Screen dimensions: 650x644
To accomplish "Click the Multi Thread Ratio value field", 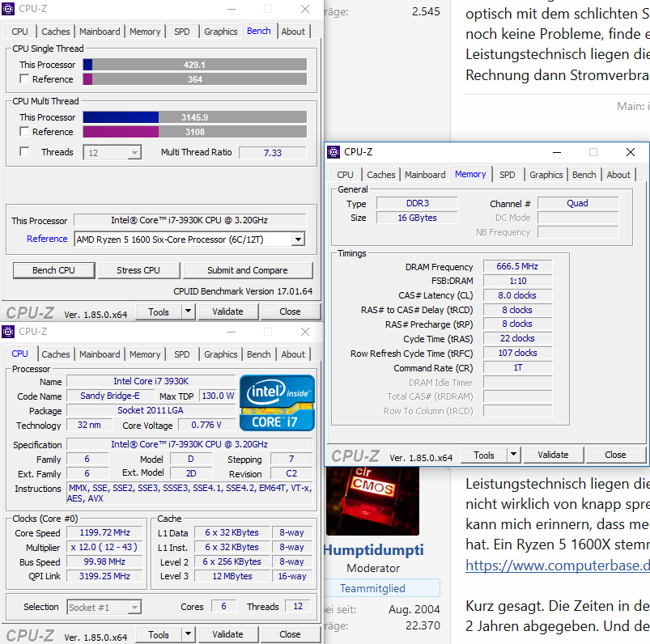I will click(273, 152).
